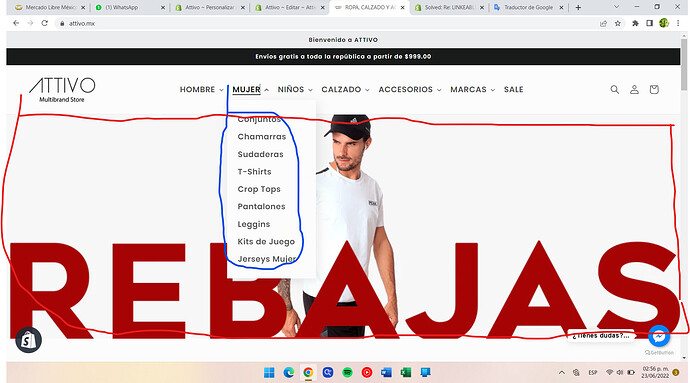This screenshot has height=383, width=690.
Task: Select Sudaderas from the Mujer menu
Action: click(261, 154)
